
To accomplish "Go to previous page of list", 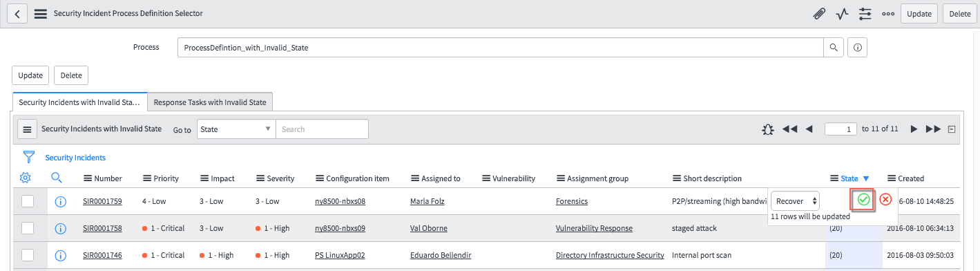I will pos(809,129).
